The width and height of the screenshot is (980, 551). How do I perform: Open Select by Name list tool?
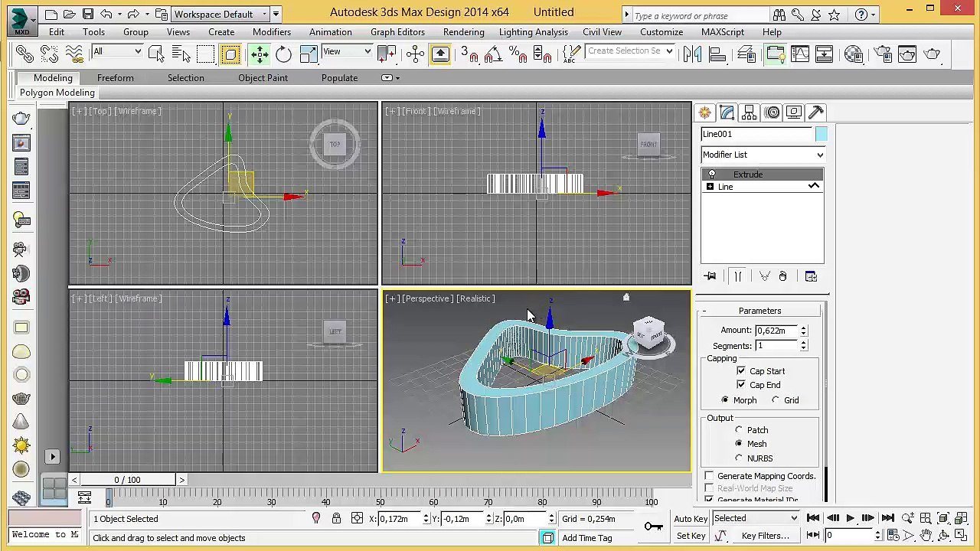(x=181, y=54)
